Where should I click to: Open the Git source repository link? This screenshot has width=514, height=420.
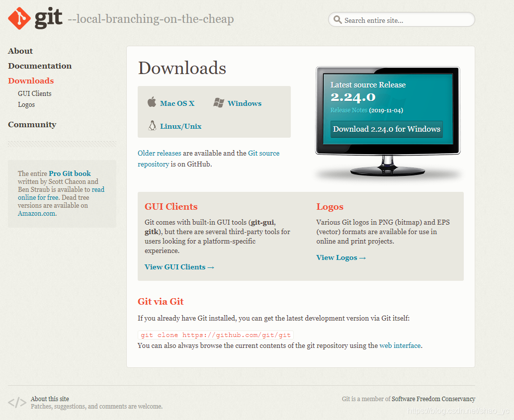coord(208,159)
